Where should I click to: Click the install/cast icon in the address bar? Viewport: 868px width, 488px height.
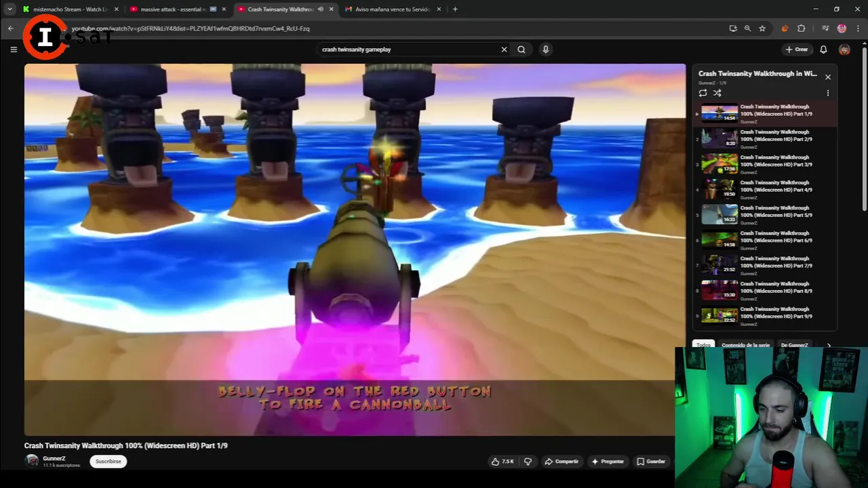tap(733, 28)
